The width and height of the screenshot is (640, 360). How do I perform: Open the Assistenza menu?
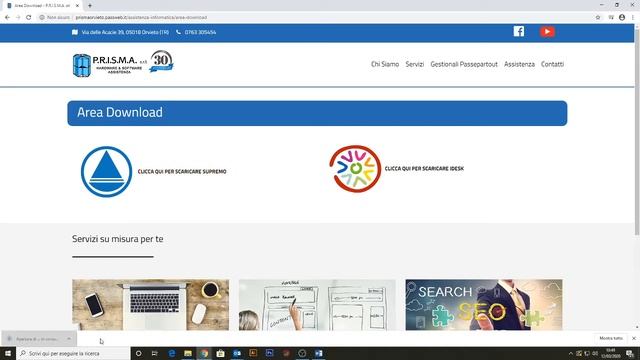(x=519, y=64)
